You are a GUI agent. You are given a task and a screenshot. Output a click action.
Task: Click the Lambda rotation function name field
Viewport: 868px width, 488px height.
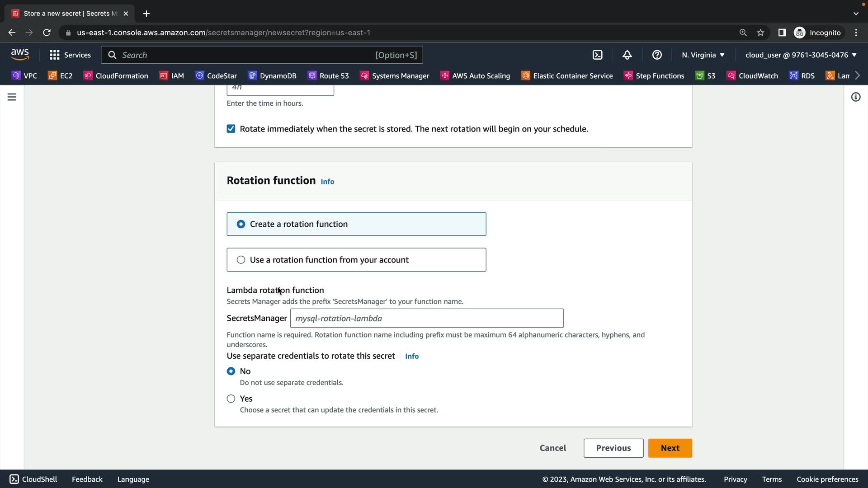click(x=426, y=318)
